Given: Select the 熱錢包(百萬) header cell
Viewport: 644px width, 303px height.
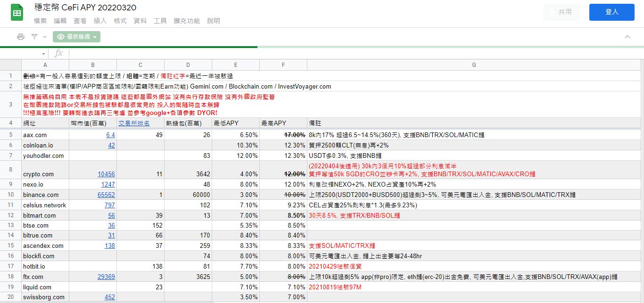Looking at the screenshot, I should pos(188,123).
